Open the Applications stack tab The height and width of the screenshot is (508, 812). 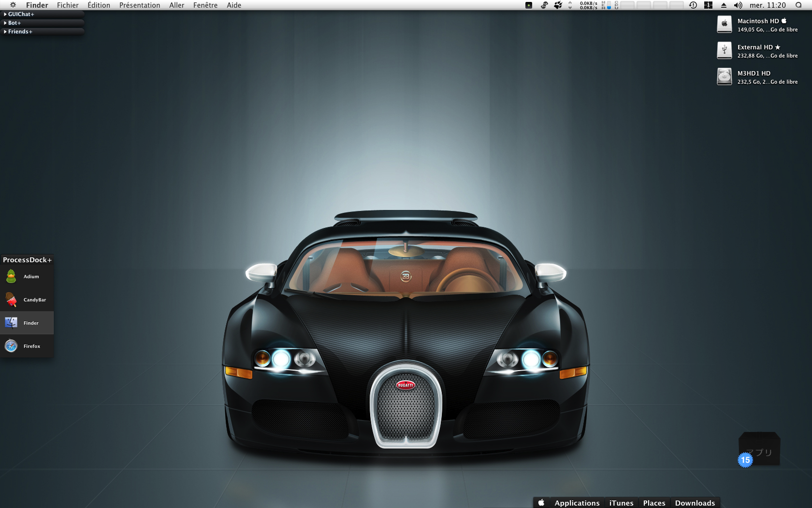point(577,503)
